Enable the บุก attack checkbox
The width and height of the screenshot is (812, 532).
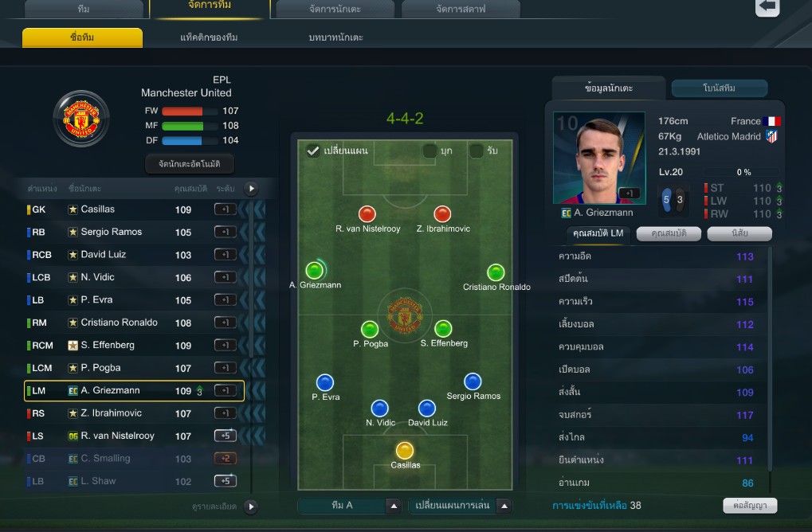pos(430,151)
